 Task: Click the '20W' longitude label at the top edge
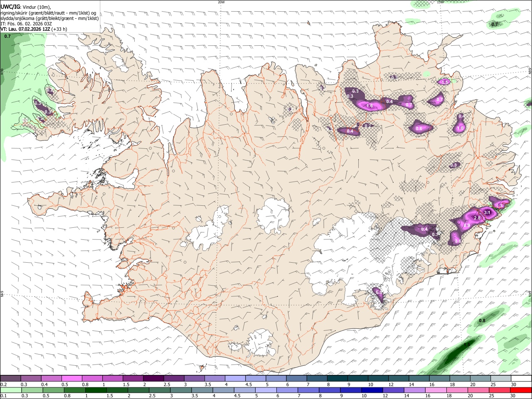pyautogui.click(x=221, y=2)
